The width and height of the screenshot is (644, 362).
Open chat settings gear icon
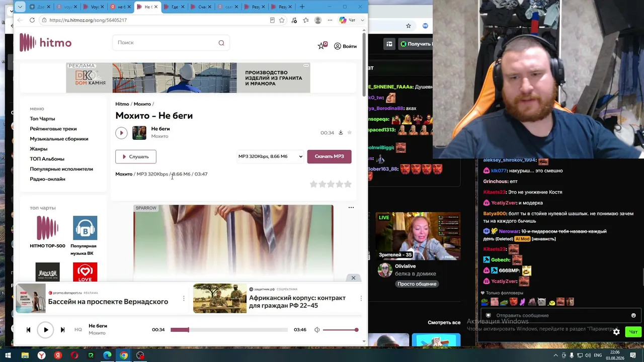click(x=616, y=332)
